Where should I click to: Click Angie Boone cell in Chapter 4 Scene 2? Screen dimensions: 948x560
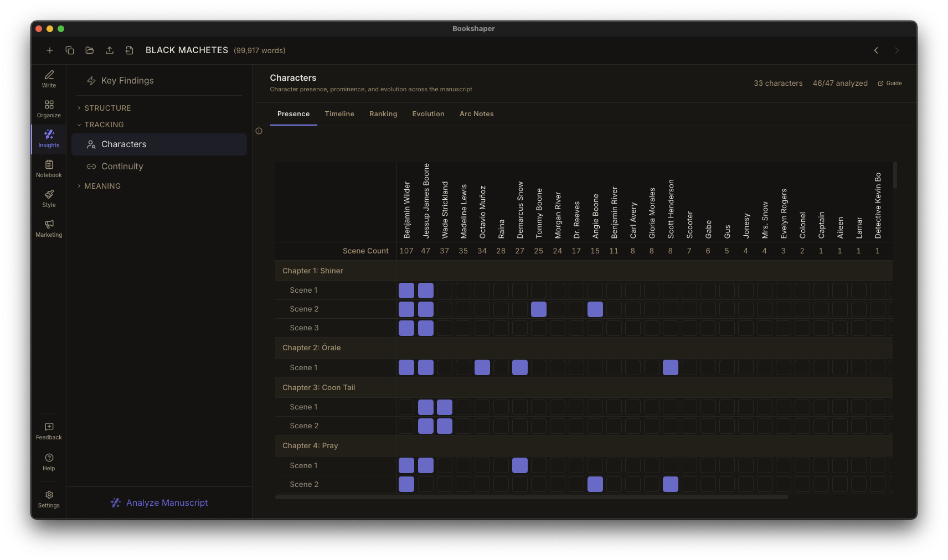595,484
